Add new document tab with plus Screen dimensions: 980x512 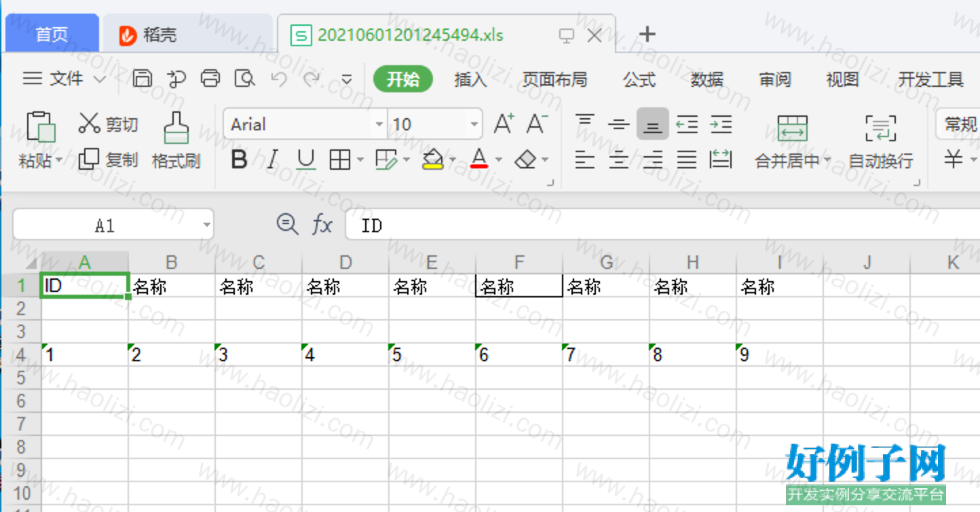point(647,34)
